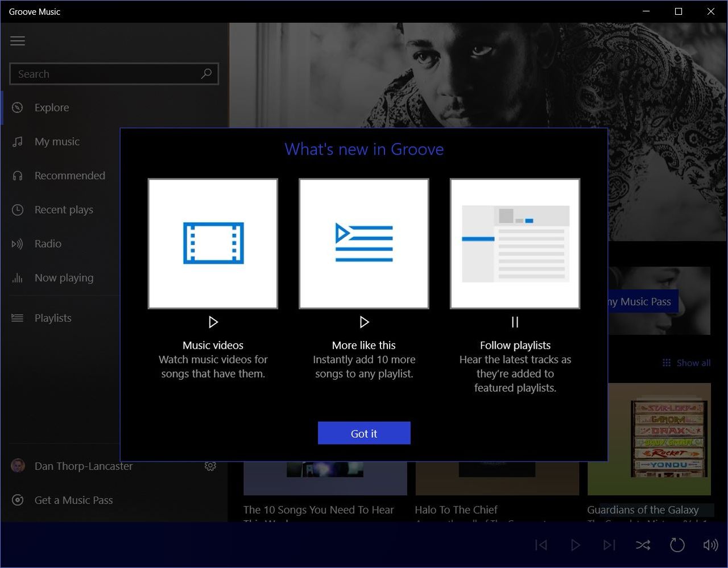The image size is (728, 568).
Task: Open the Radio signal icon
Action: (18, 244)
